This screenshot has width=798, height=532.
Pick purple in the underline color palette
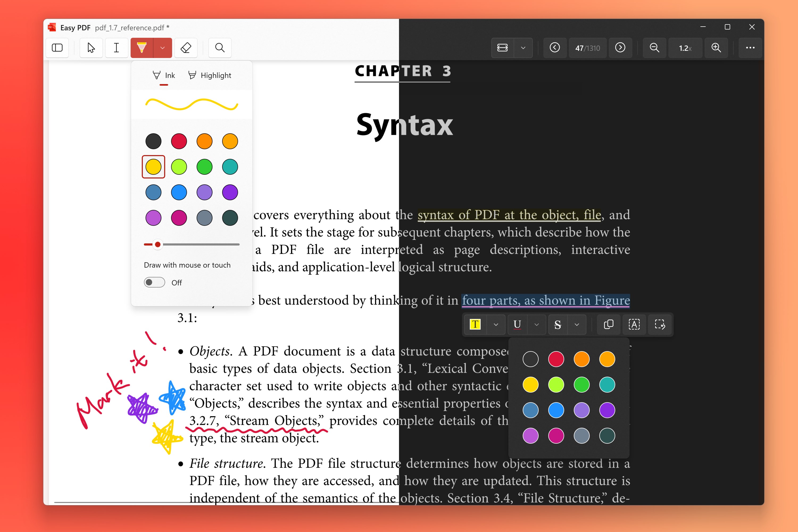coord(607,410)
